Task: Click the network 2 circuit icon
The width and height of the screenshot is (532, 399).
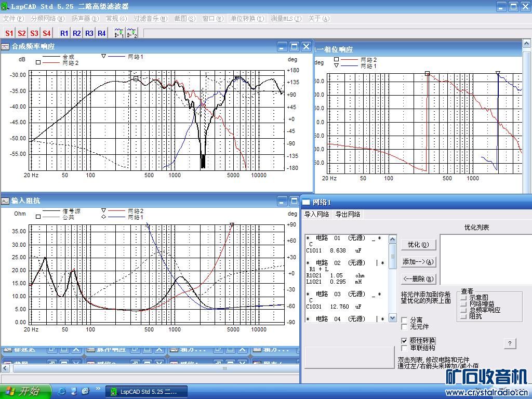Action: point(132,33)
